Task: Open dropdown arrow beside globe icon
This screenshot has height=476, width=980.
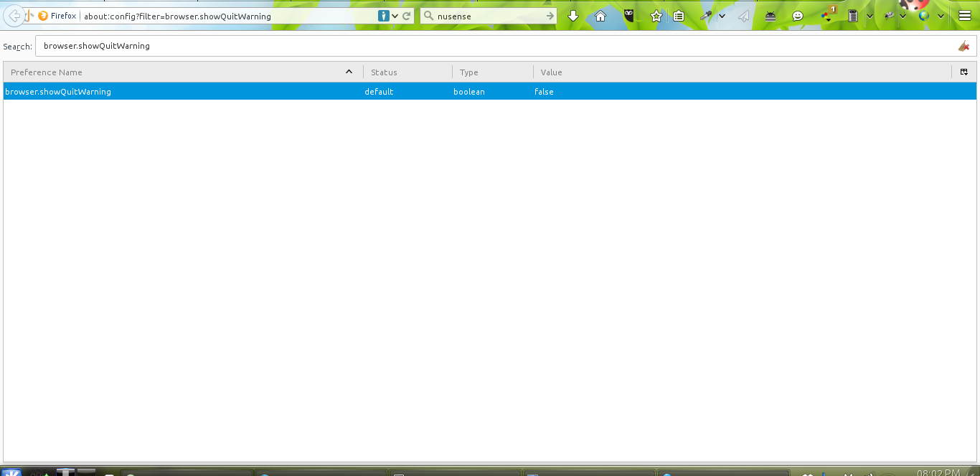Action: pos(941,16)
